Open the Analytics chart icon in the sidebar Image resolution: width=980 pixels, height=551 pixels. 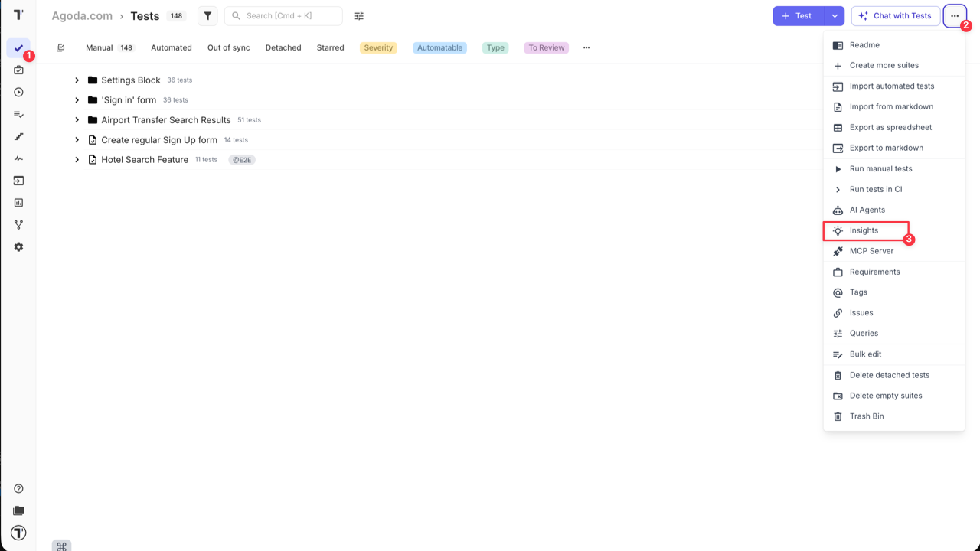click(x=18, y=202)
